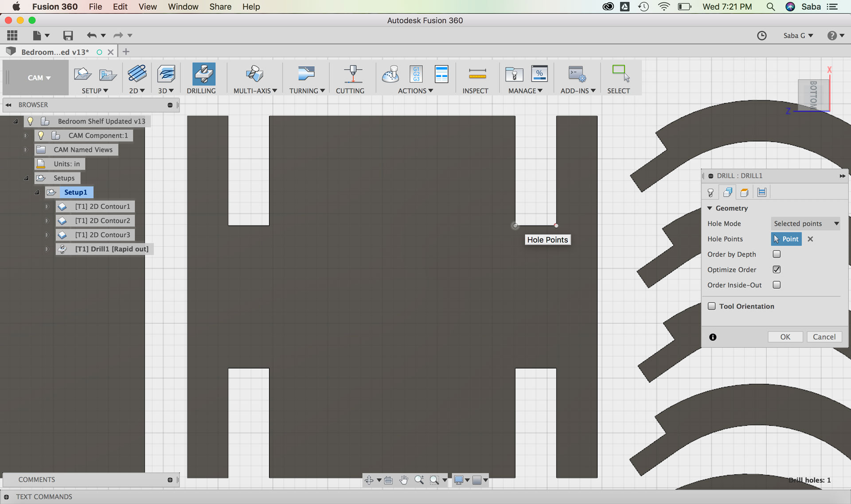The height and width of the screenshot is (504, 851).
Task: Click the Post Process G1G2 icon
Action: point(416,74)
